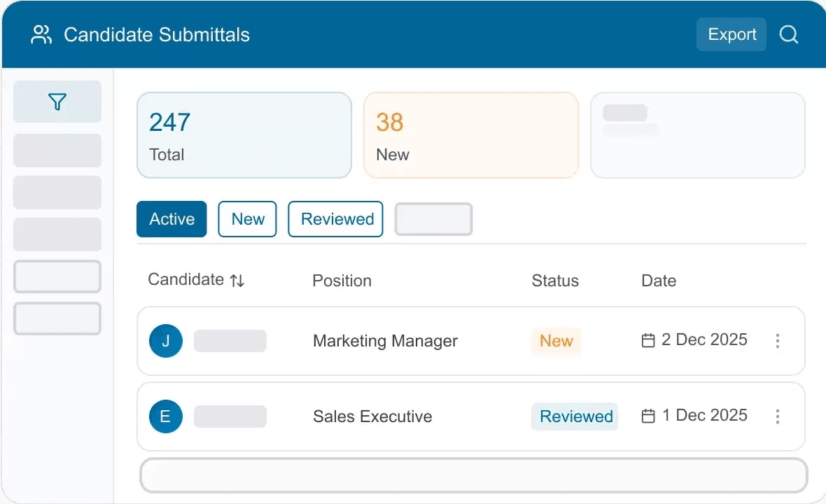Open the kebab menu on the Marketing Manager row
This screenshot has width=826, height=504.
coord(778,341)
